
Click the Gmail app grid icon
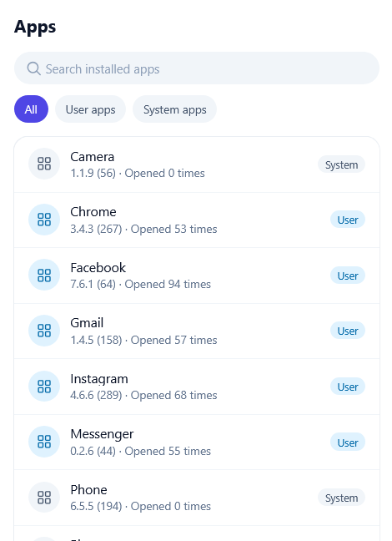(44, 331)
